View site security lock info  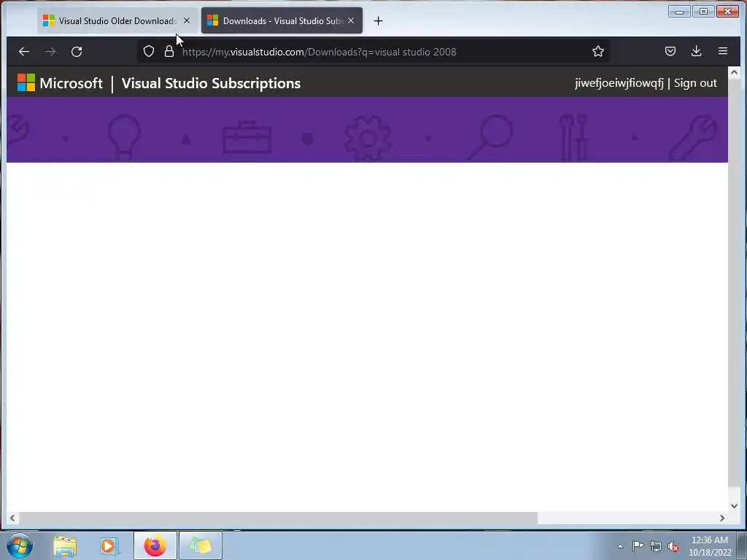pos(169,52)
